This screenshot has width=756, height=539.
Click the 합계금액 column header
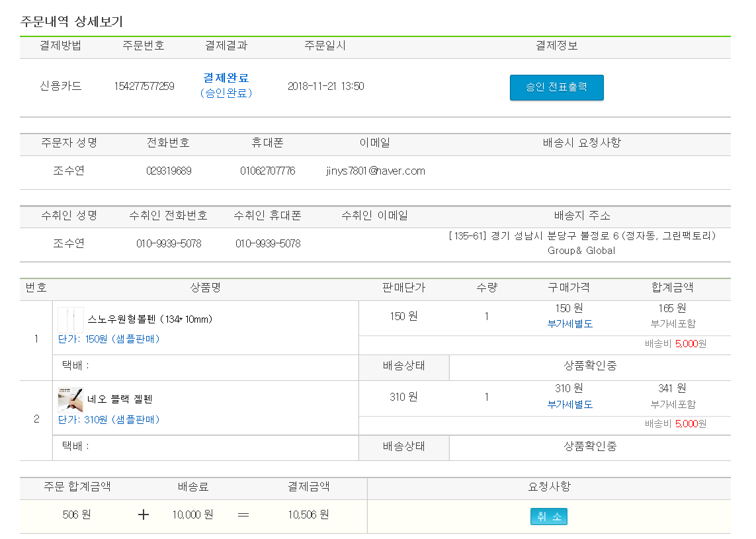(x=673, y=288)
